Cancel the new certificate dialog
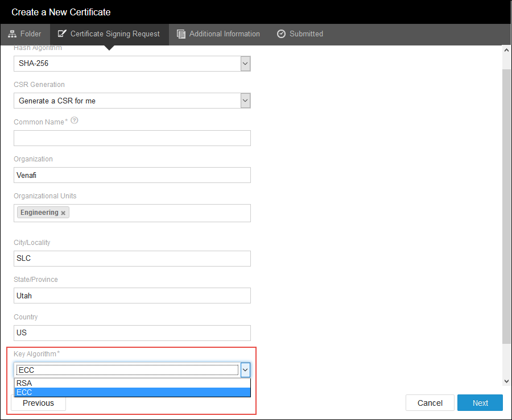The height and width of the screenshot is (420, 512). [x=430, y=403]
